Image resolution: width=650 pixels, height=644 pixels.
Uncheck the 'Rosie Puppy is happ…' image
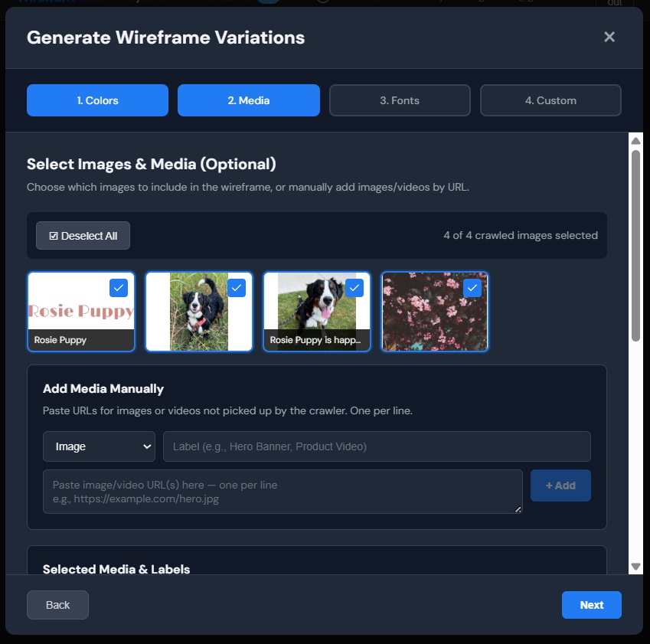click(354, 288)
